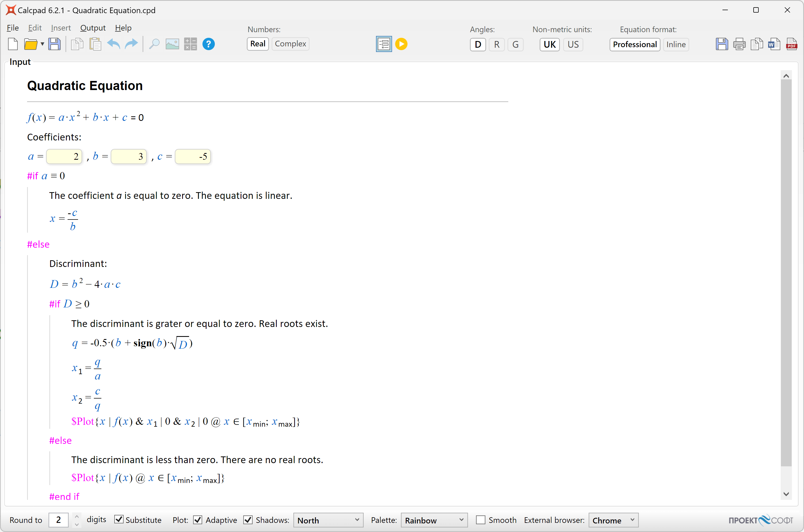Run the calculation with the play button

[401, 44]
